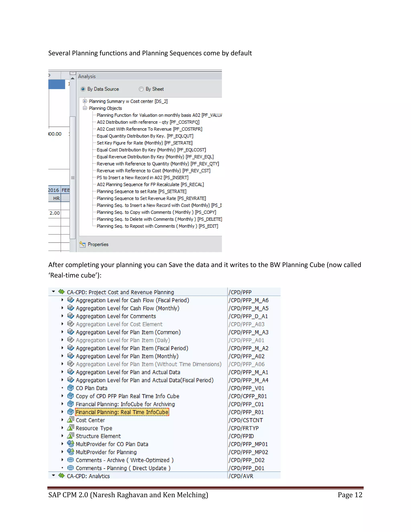Click the CA-CPD Project Cost InfoArea icon
Image resolution: width=411 pixels, height=532 pixels.
[x=61, y=291]
